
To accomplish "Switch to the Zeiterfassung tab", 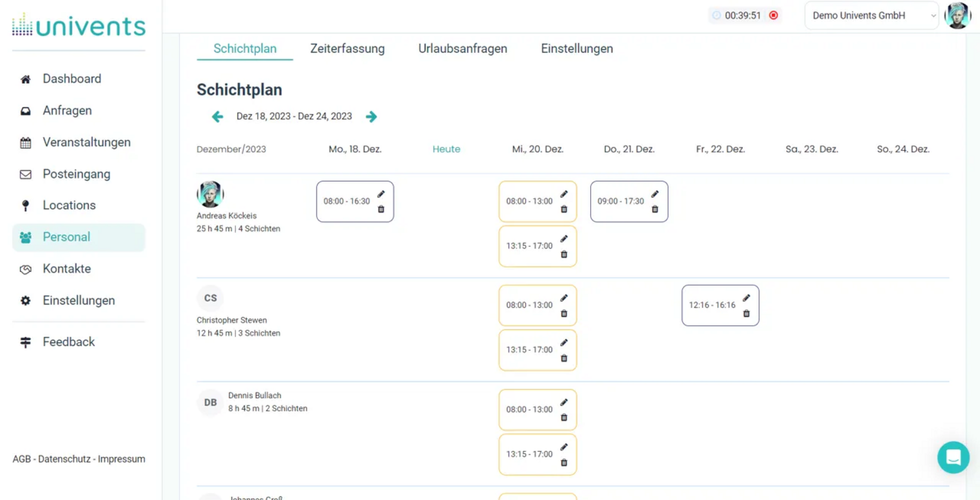I will [x=347, y=48].
